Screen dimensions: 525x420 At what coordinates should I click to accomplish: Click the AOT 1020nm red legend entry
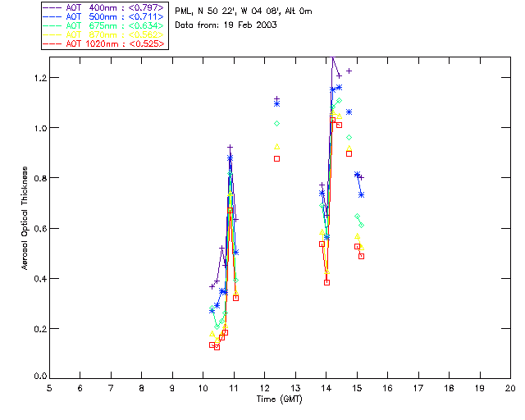104,43
